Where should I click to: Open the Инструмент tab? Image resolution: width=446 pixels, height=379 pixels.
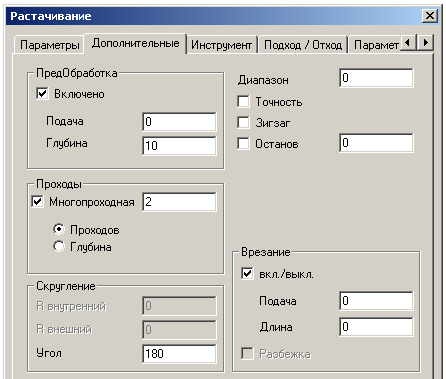click(222, 45)
